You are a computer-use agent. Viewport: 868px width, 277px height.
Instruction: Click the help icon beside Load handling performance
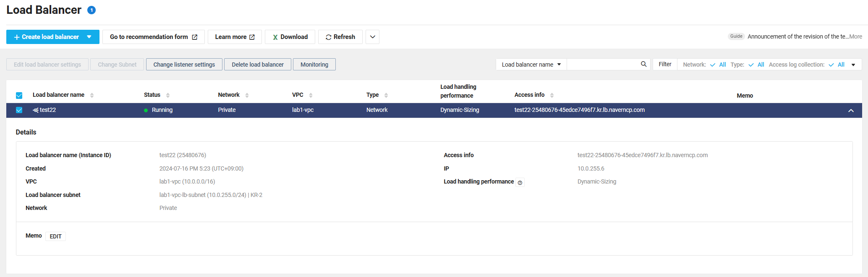[x=520, y=182]
